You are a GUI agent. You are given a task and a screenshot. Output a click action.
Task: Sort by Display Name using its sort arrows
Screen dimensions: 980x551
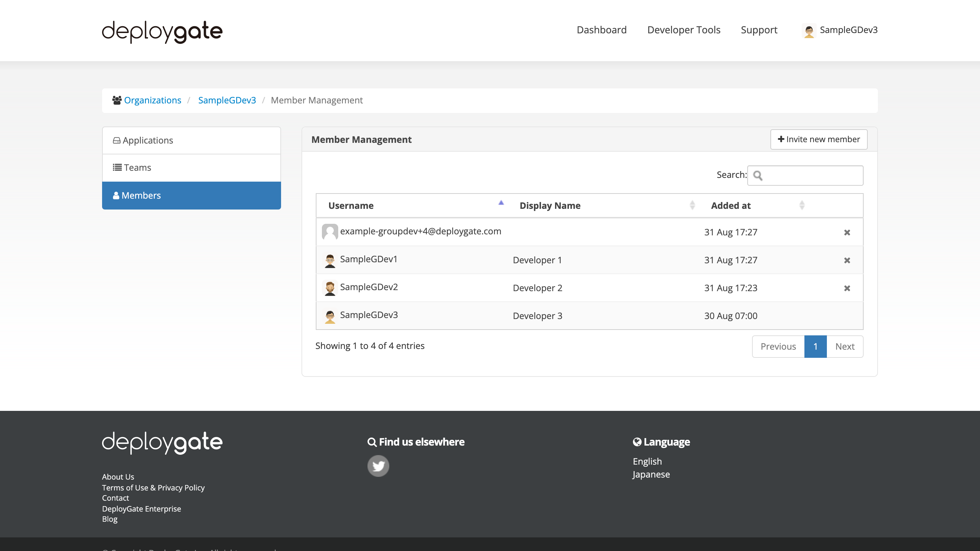(x=692, y=205)
